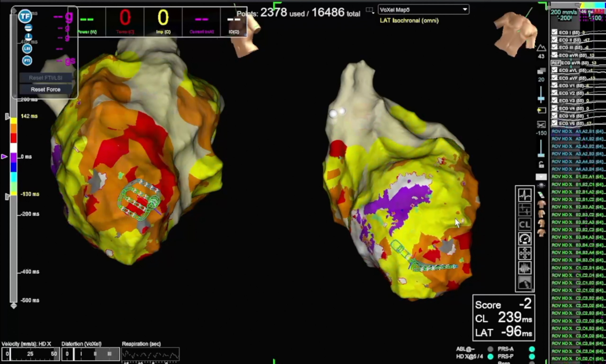Select the speedometer velocity icon

[525, 239]
